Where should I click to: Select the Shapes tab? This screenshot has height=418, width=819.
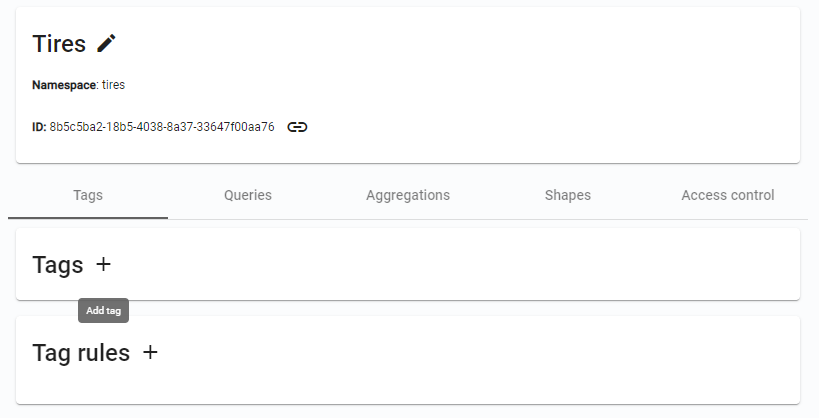pyautogui.click(x=568, y=195)
